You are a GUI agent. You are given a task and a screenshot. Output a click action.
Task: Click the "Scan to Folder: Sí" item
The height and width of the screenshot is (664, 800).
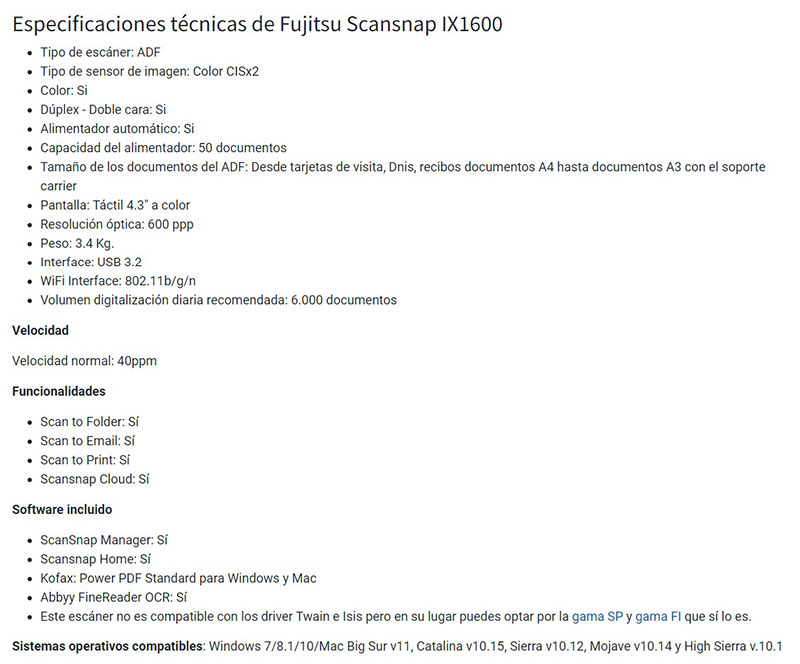pyautogui.click(x=89, y=422)
